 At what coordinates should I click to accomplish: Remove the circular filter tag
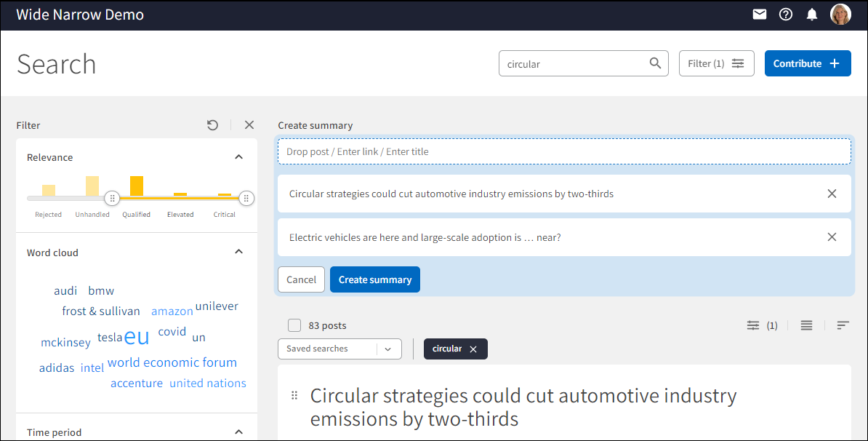[475, 349]
